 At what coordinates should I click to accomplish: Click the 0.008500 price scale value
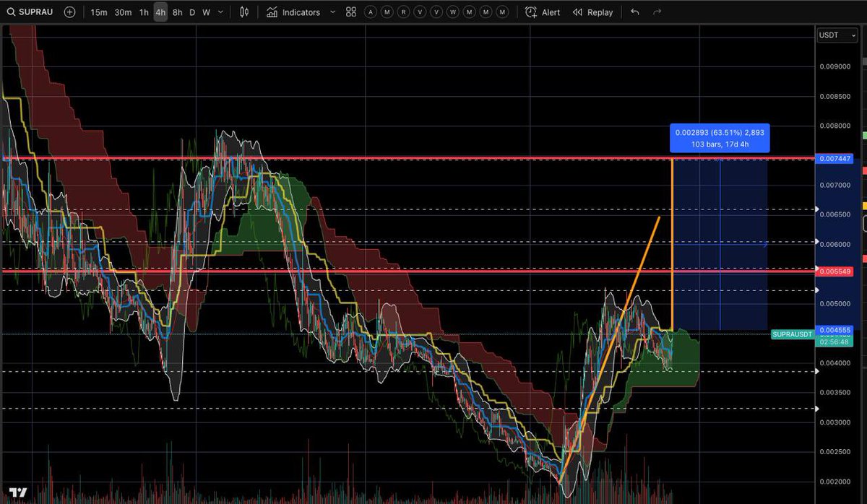[x=834, y=96]
